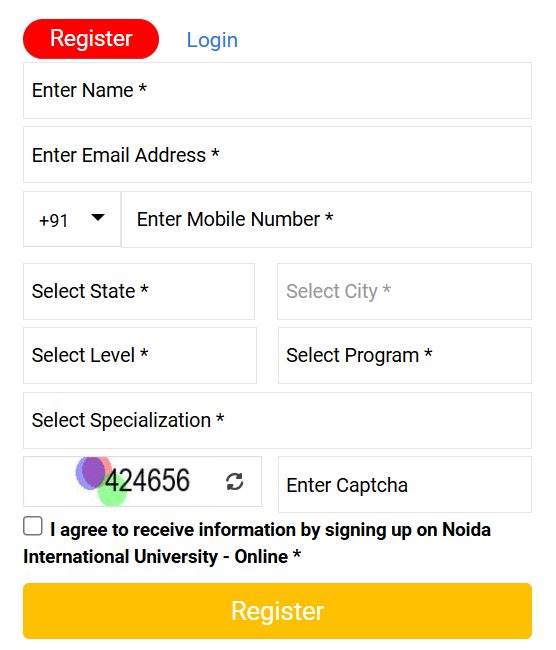
Task: Focus the Enter Captcha field
Action: pyautogui.click(x=405, y=485)
